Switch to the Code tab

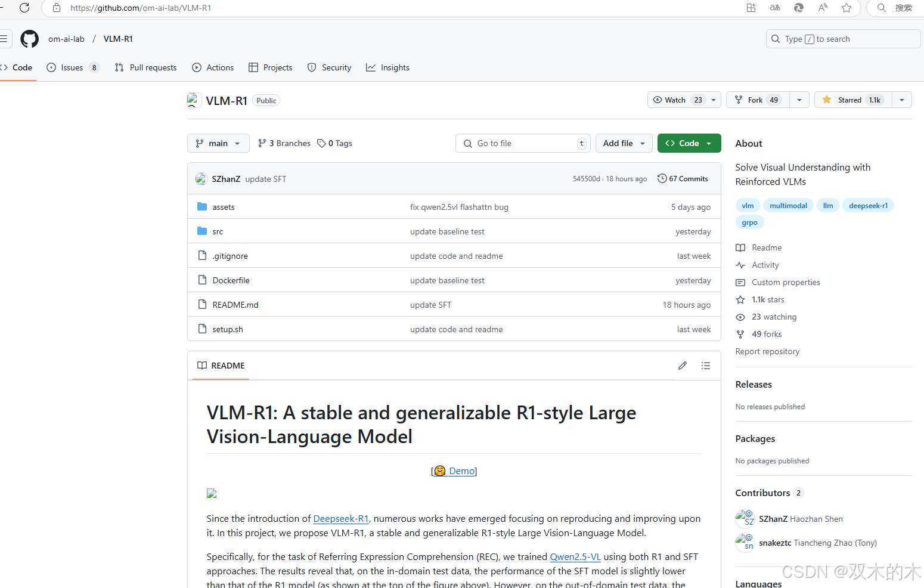click(17, 67)
